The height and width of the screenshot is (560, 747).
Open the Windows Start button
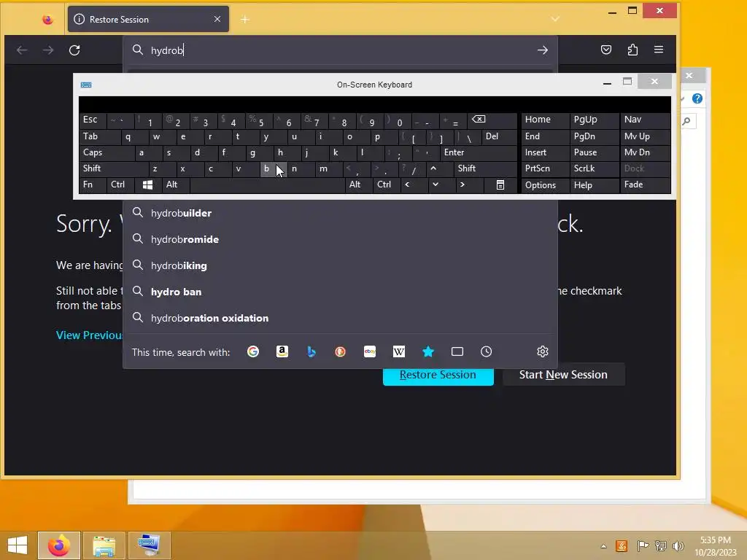coord(18,545)
